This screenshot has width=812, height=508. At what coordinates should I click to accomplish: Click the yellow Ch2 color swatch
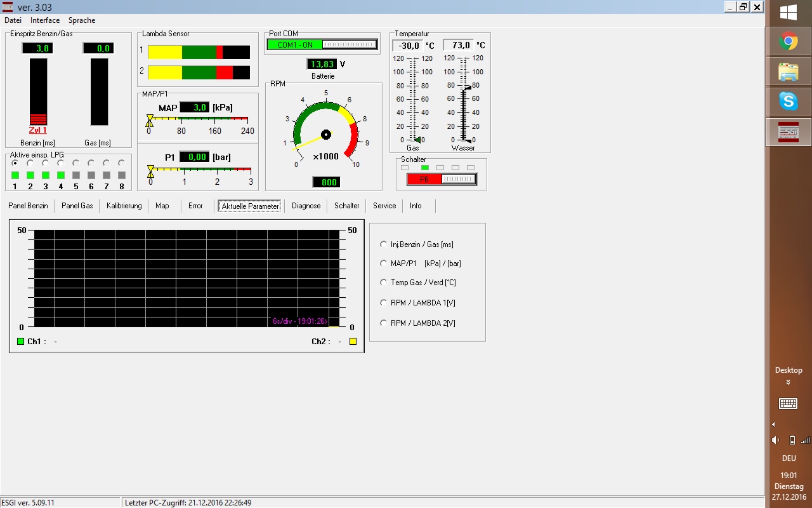pyautogui.click(x=353, y=342)
